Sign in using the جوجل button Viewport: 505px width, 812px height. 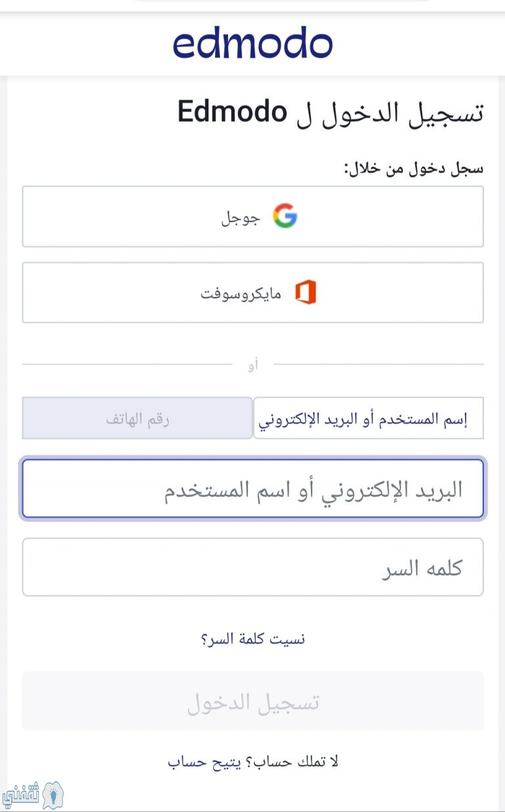pos(252,216)
